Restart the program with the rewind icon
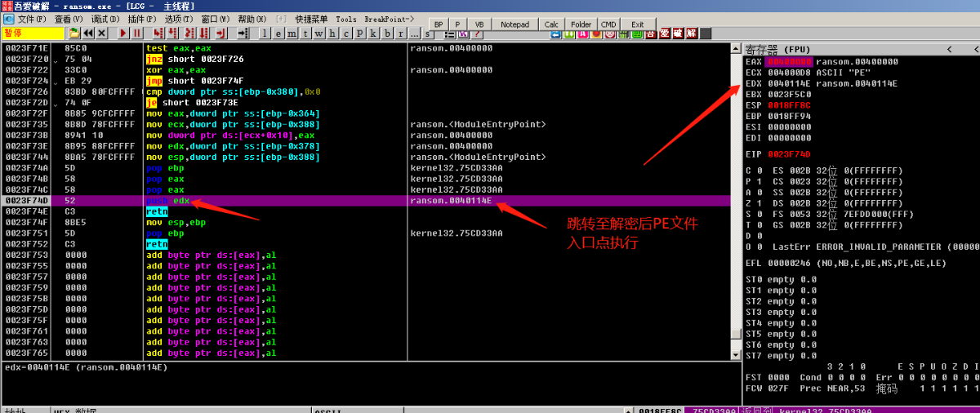The height and width of the screenshot is (413, 980). (87, 33)
